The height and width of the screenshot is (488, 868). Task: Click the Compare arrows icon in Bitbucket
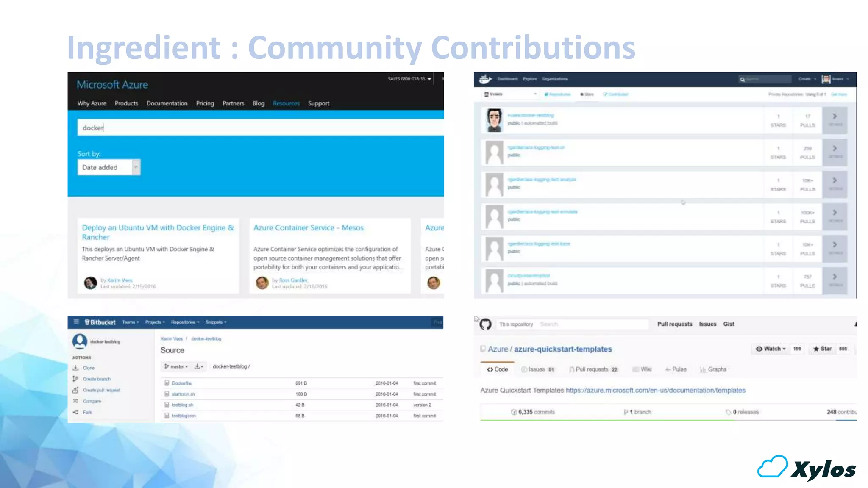[75, 401]
